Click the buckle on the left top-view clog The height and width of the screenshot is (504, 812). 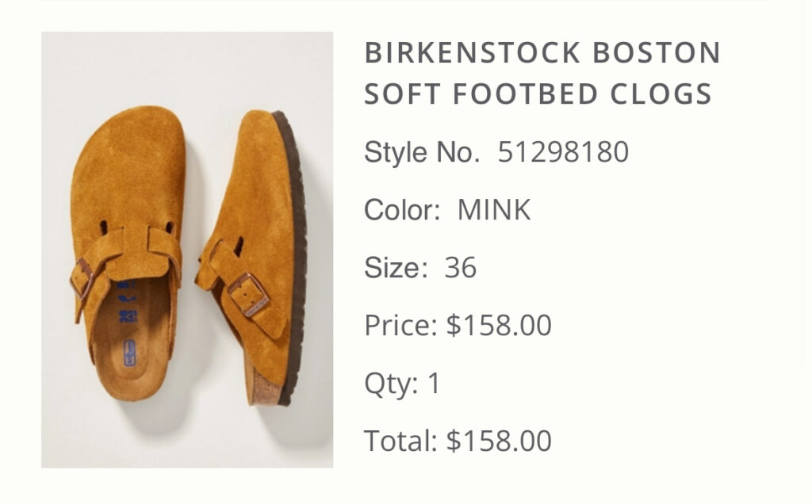[82, 278]
